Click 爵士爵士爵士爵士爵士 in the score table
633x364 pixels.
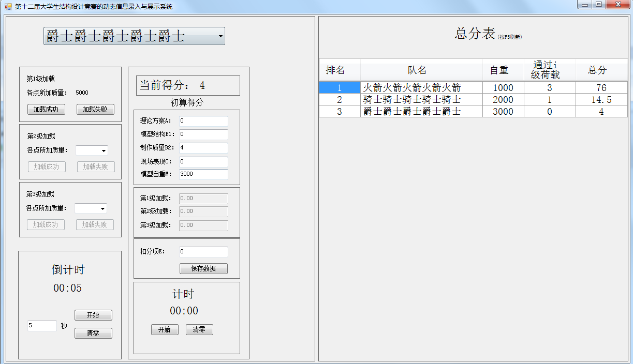[x=421, y=111]
